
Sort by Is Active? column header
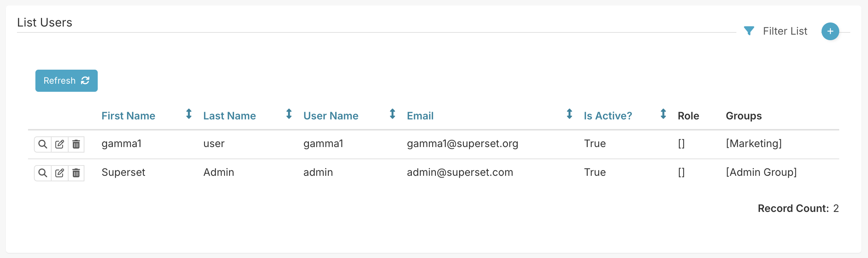[x=608, y=116]
